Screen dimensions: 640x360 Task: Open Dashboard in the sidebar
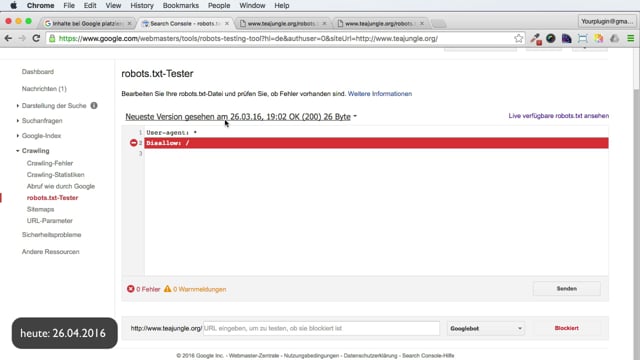pos(38,72)
